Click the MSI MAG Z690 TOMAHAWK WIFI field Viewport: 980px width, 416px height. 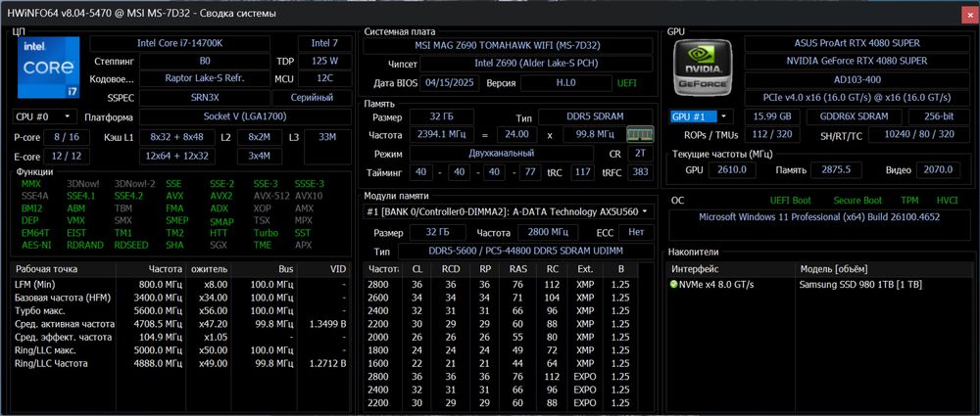click(x=508, y=46)
